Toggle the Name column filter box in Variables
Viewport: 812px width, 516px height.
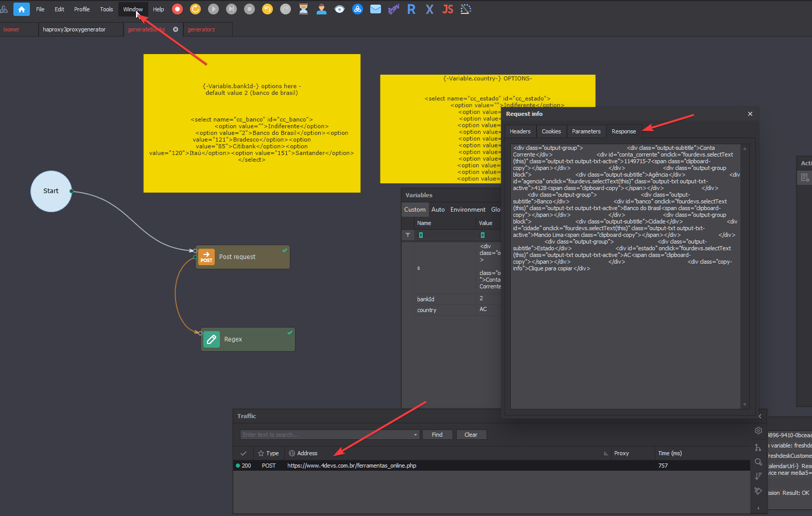(x=421, y=235)
